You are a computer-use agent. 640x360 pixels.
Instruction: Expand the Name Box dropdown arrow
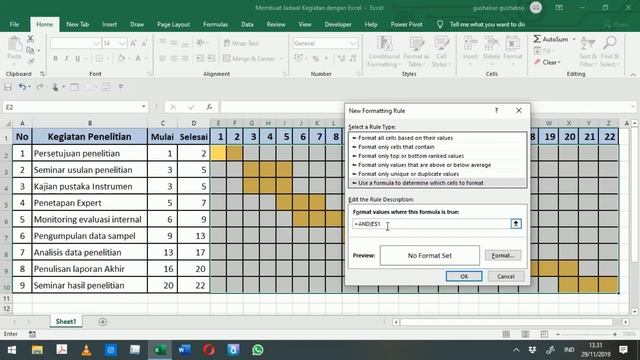pyautogui.click(x=144, y=107)
